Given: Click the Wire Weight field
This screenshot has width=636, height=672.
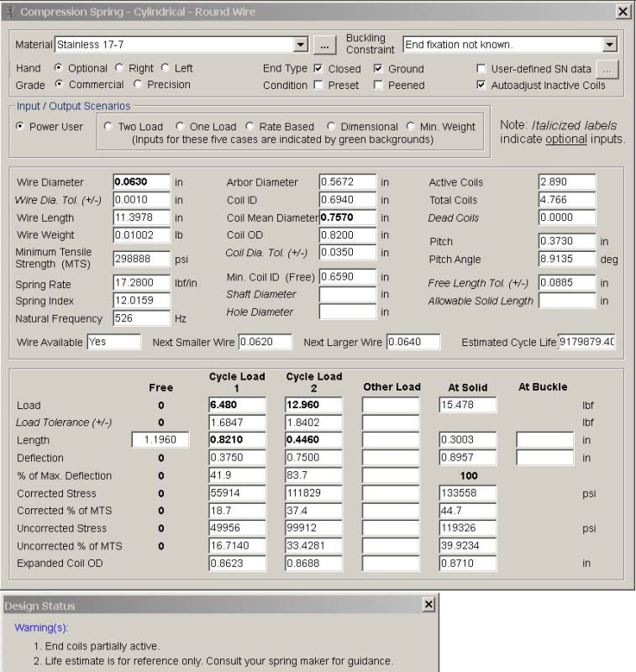Looking at the screenshot, I should click(x=141, y=235).
